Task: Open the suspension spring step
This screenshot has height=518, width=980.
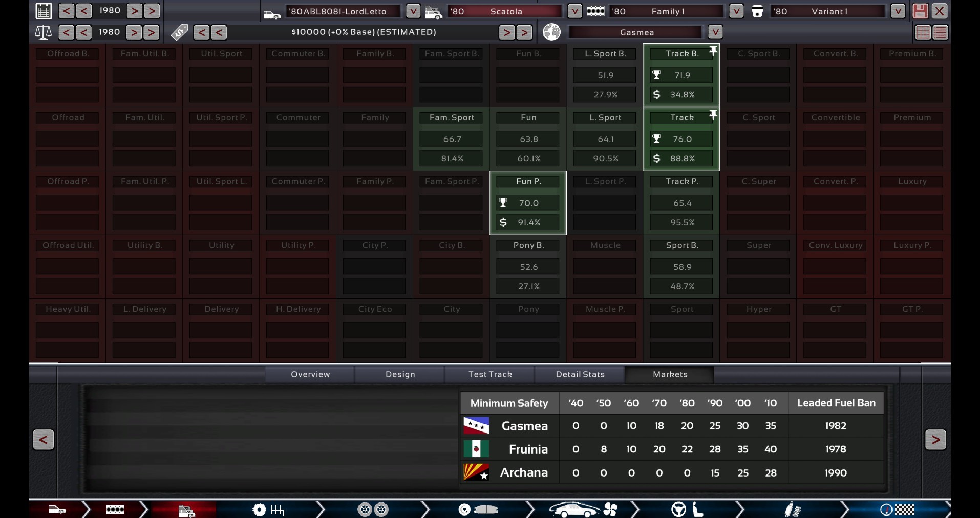Action: pos(792,509)
